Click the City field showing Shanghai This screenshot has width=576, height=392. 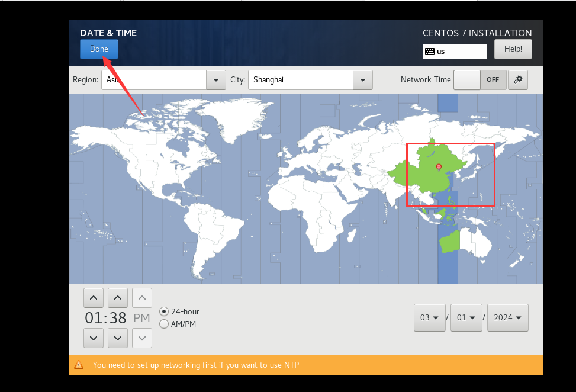click(x=301, y=80)
